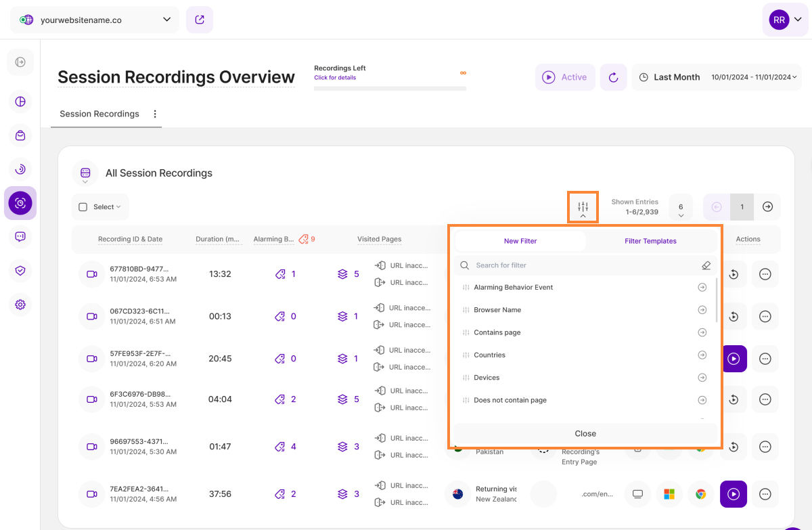Clear filter search with eraser icon
Image resolution: width=812 pixels, height=530 pixels.
pos(706,265)
